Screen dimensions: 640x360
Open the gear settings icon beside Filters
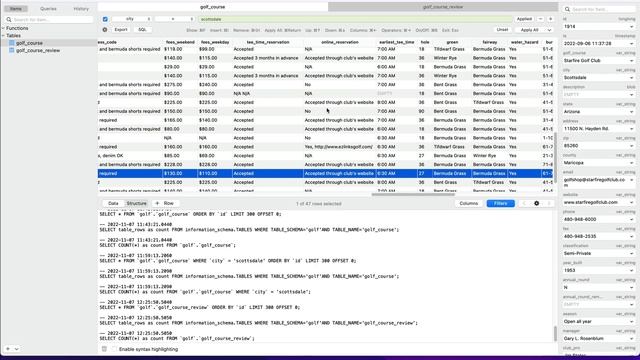point(536,203)
